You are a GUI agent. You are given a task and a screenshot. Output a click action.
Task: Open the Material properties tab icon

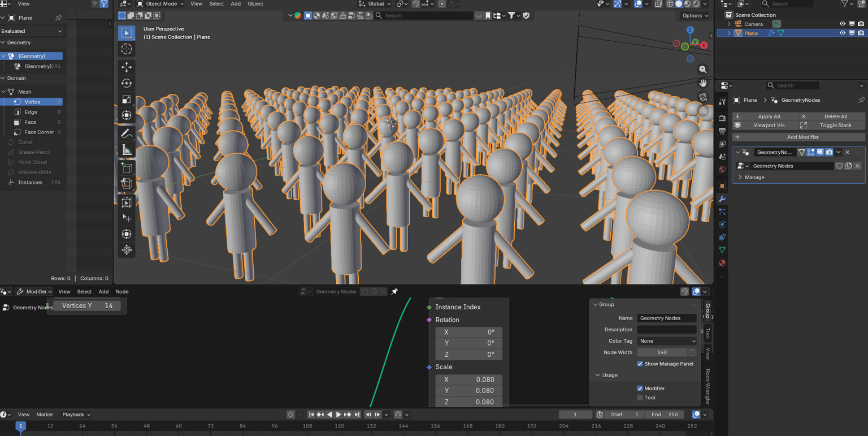722,263
